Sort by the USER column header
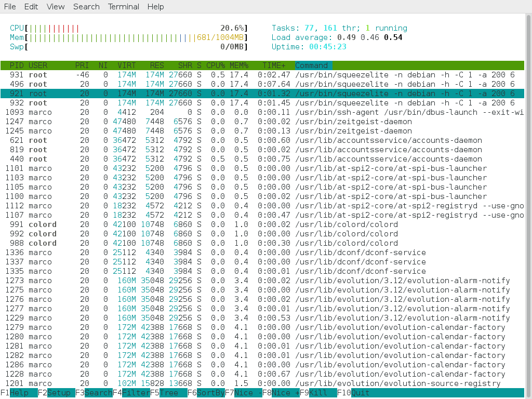532x399 pixels. pos(37,65)
